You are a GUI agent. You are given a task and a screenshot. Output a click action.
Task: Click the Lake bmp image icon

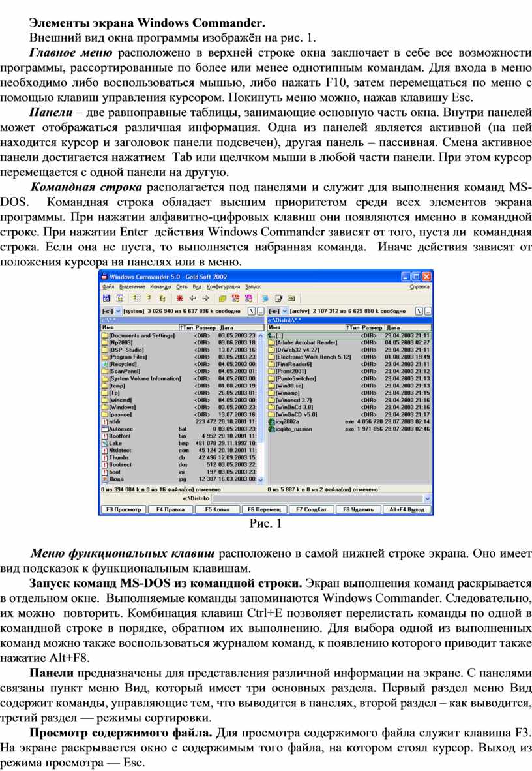pyautogui.click(x=105, y=443)
